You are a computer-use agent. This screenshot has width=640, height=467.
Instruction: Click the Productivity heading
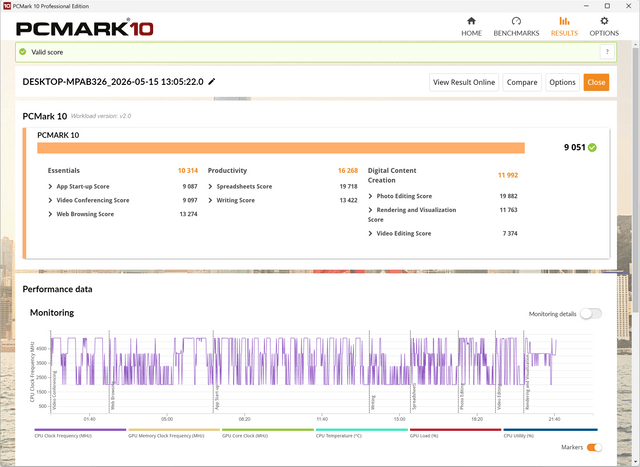point(227,171)
